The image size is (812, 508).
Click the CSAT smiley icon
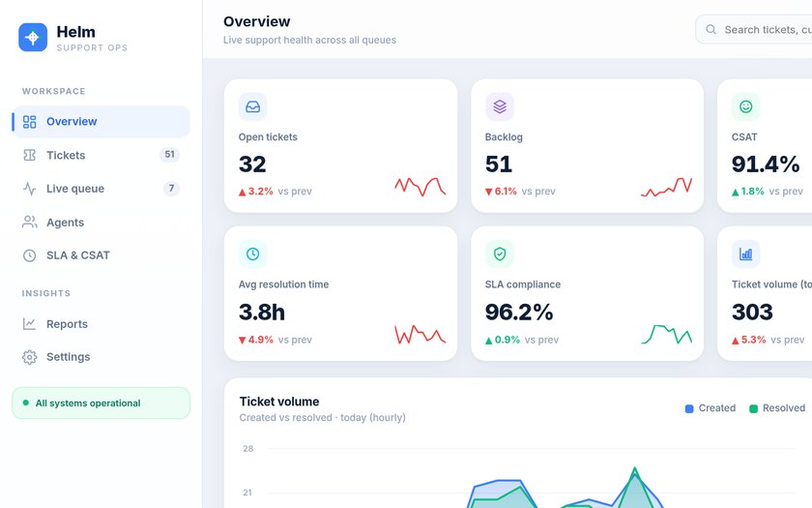click(745, 106)
